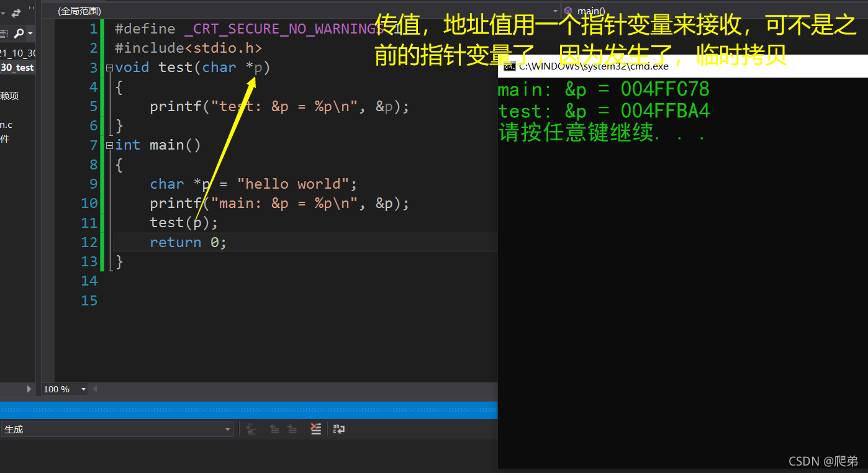Open the Solution Explorer search options dropdown
The height and width of the screenshot is (473, 868).
(30, 34)
